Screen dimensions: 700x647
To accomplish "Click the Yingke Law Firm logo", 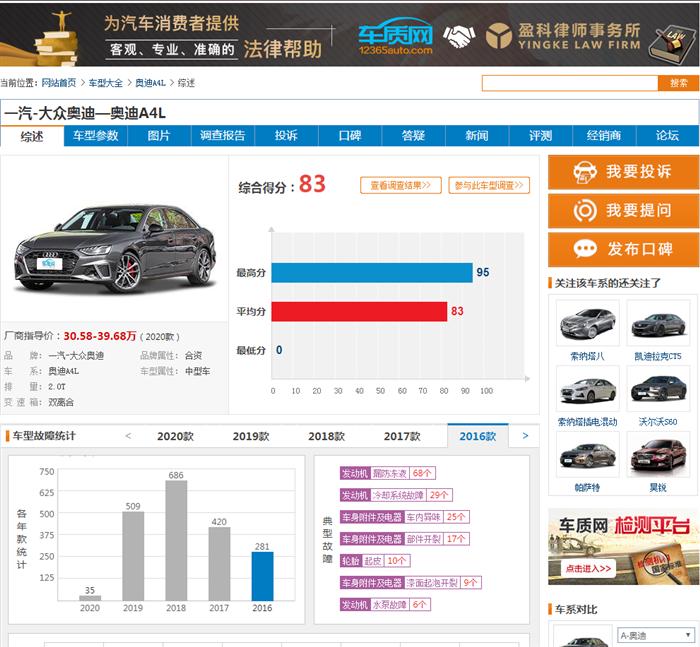I will [x=563, y=36].
